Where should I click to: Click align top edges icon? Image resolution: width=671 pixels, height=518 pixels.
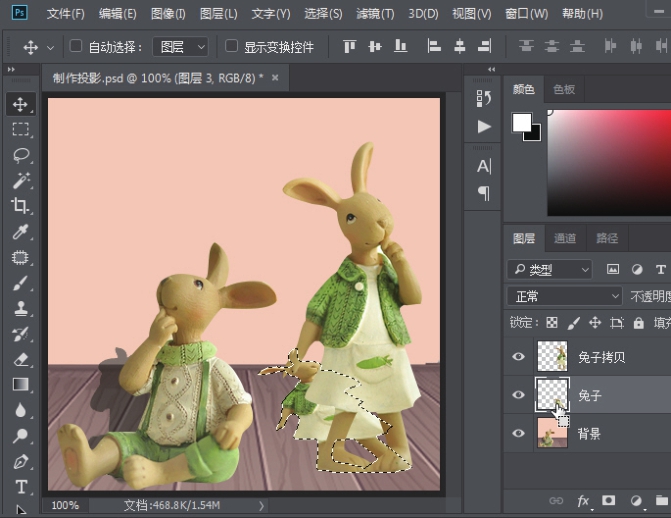tap(349, 46)
